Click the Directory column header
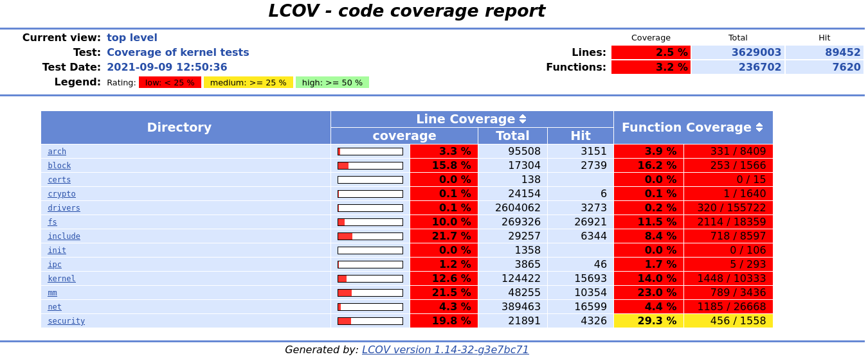The width and height of the screenshot is (868, 359). [179, 128]
